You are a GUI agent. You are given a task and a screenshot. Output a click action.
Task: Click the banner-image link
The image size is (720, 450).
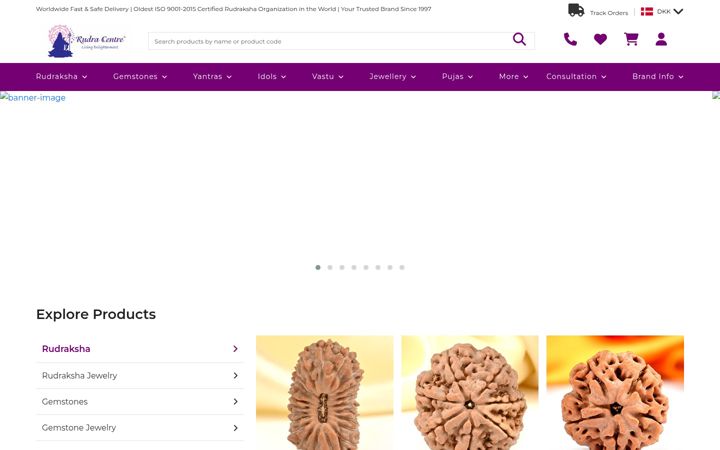(x=33, y=97)
